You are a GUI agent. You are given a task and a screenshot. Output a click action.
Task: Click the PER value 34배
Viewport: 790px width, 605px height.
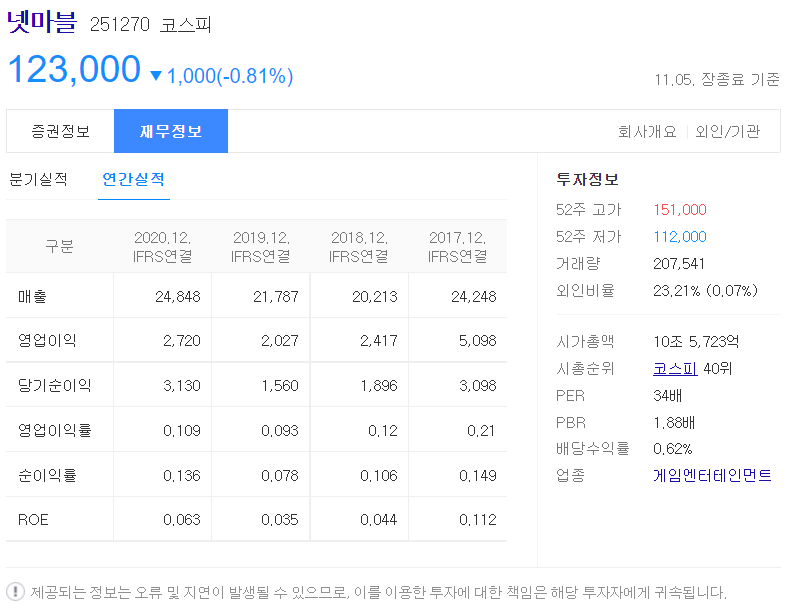667,396
